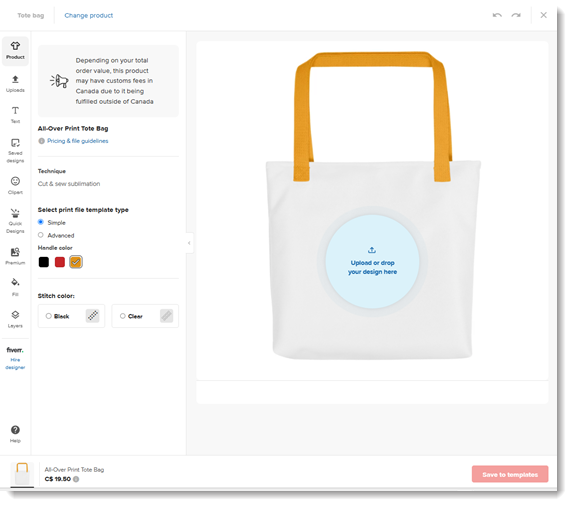
Task: Click Save to templates button
Action: (510, 474)
